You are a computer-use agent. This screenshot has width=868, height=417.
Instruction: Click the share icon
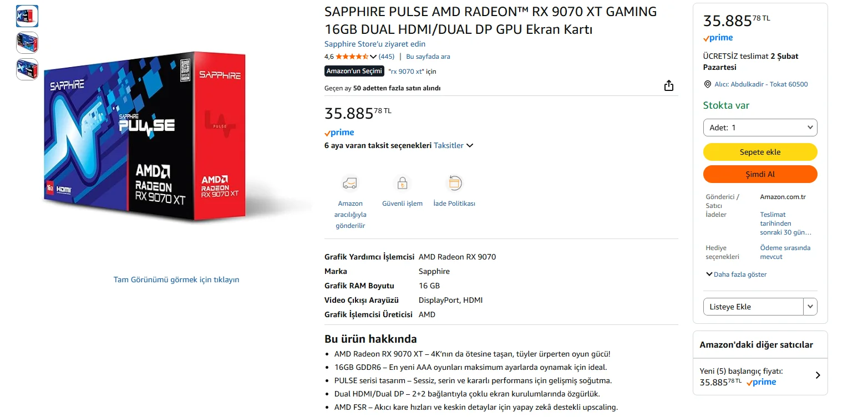(668, 85)
